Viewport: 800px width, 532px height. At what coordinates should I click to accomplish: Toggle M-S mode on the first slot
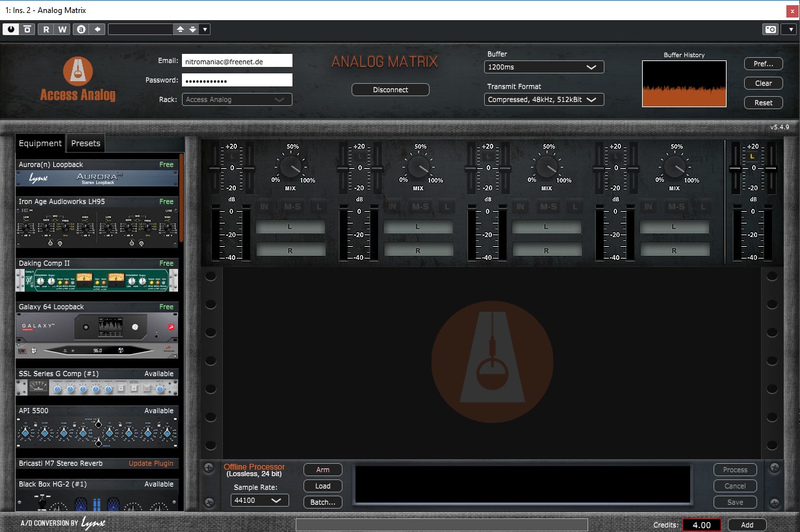[x=292, y=207]
